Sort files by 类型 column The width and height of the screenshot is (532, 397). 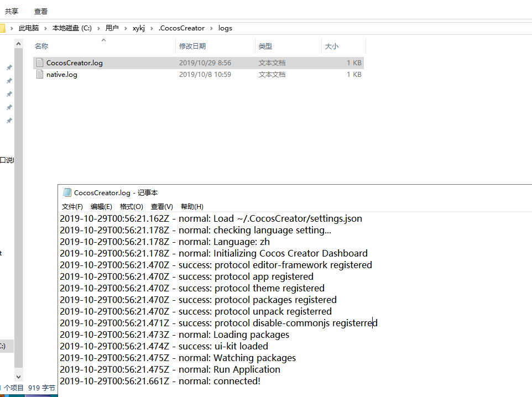pyautogui.click(x=265, y=46)
